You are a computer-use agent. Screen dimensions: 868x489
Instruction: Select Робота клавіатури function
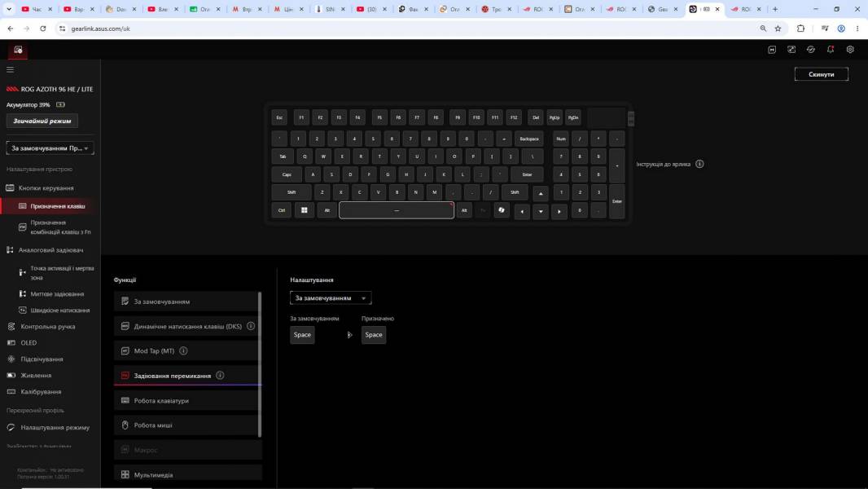pyautogui.click(x=186, y=400)
